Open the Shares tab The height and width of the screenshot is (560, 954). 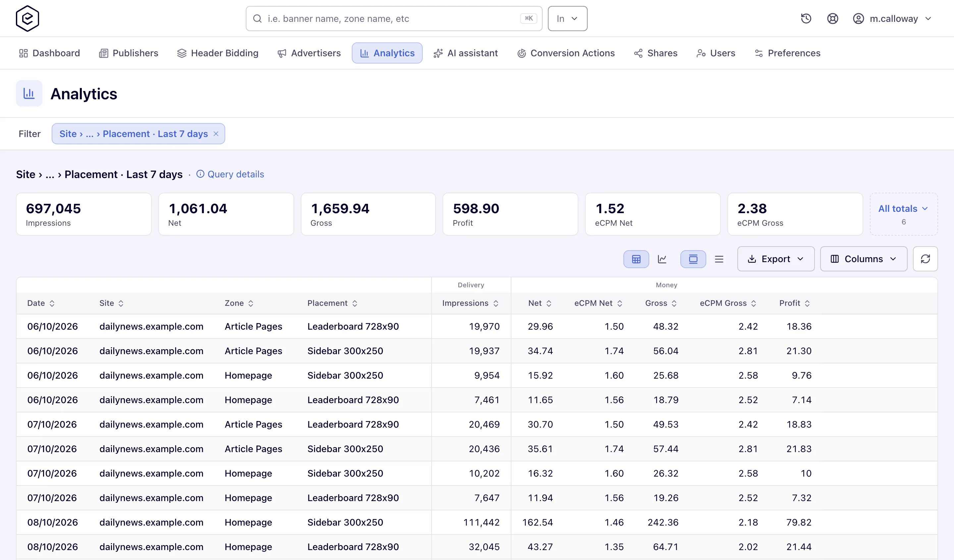pyautogui.click(x=656, y=53)
